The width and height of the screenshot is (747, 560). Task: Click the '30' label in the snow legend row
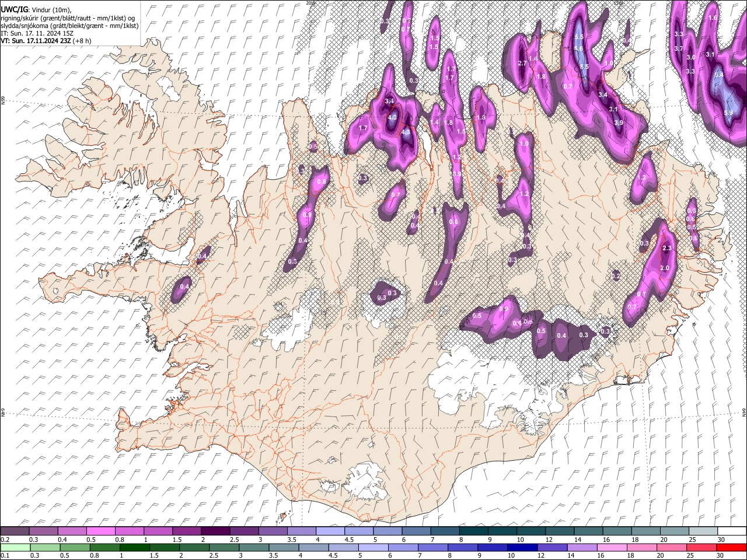(721, 540)
